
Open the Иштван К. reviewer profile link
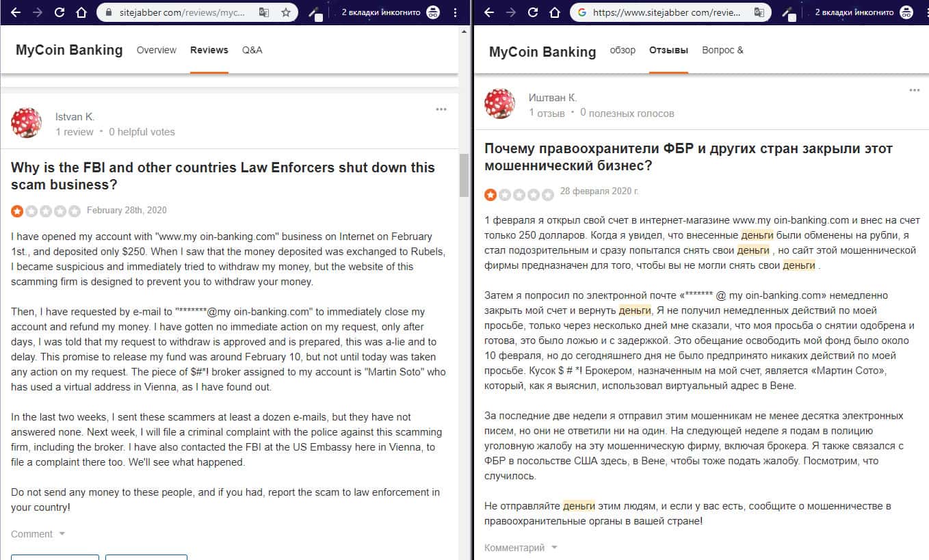tap(553, 98)
